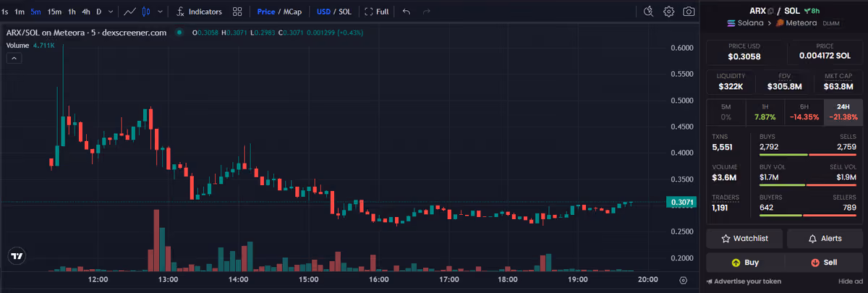Click the current price label 0.3071

[x=682, y=203]
